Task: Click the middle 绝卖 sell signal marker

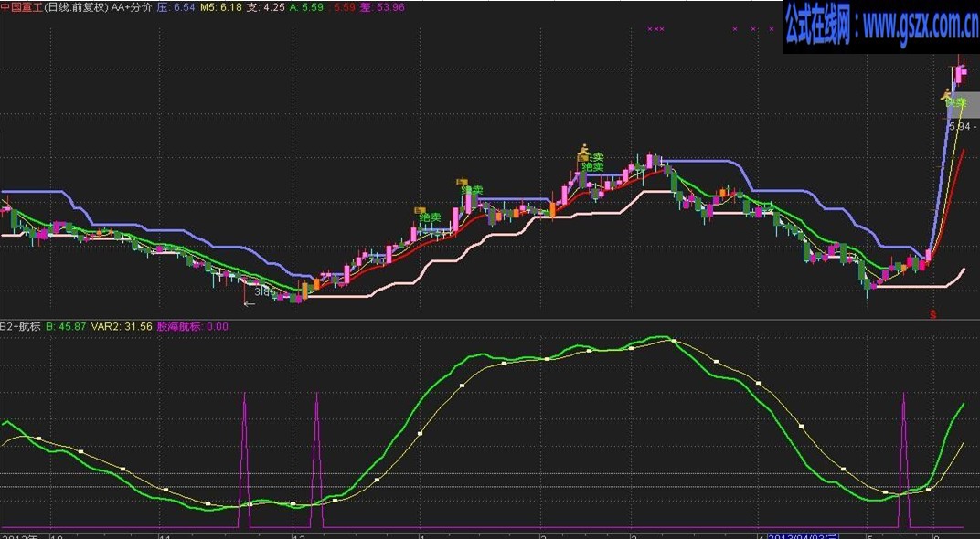Action: tap(472, 189)
